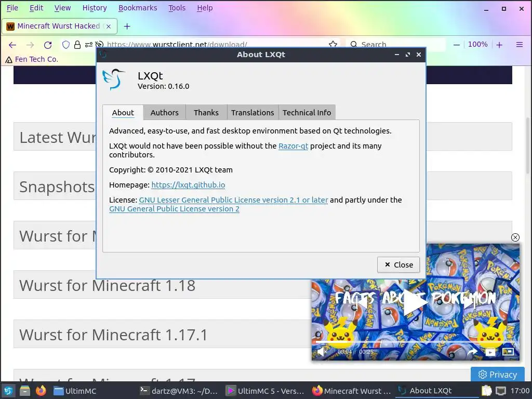Open the History menu

click(x=95, y=8)
